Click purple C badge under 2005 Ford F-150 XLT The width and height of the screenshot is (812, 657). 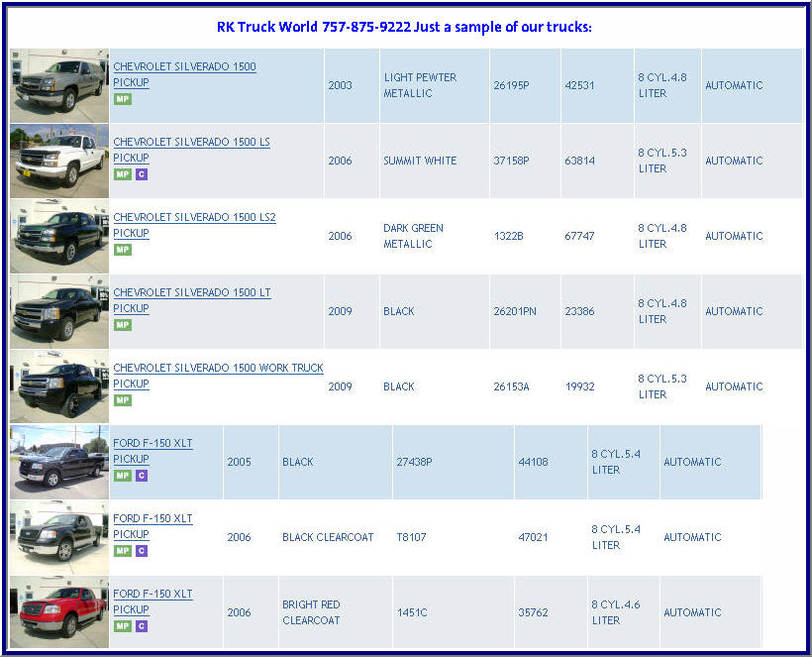coord(142,475)
